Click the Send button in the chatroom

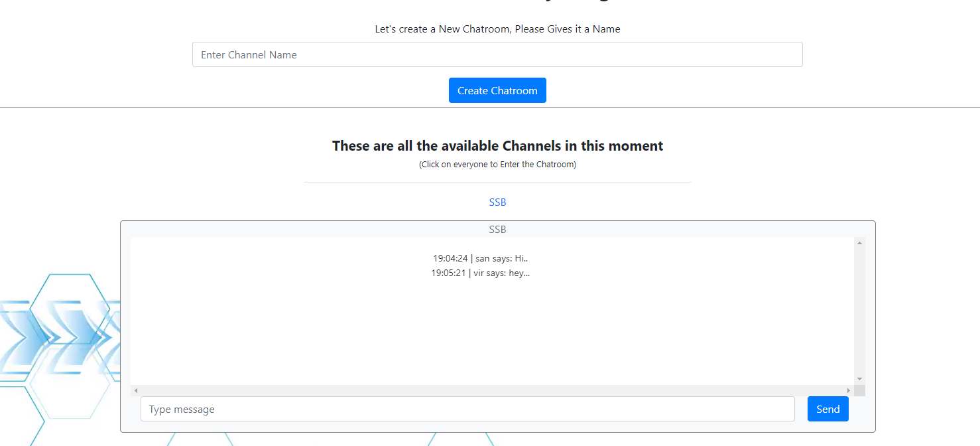click(827, 409)
